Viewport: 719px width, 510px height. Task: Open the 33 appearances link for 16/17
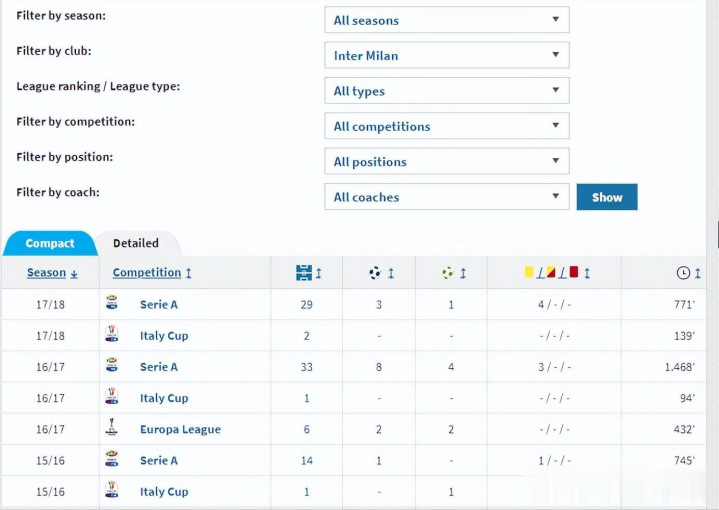(306, 367)
